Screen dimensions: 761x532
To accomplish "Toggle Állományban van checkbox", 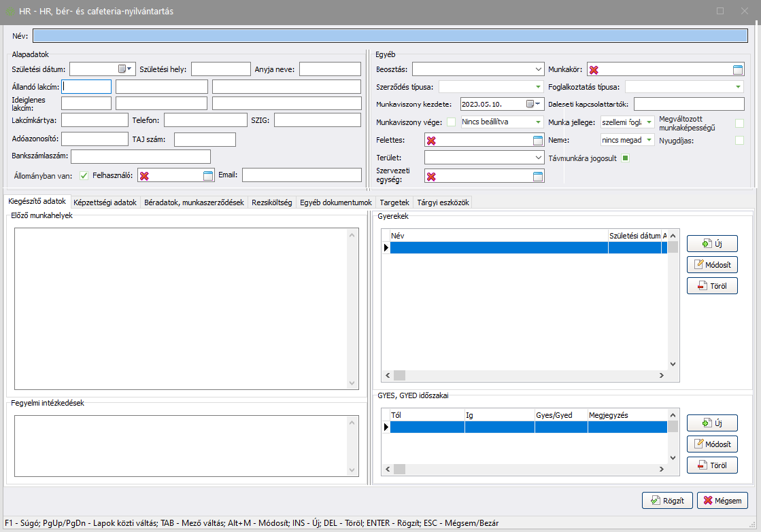I will (x=84, y=175).
